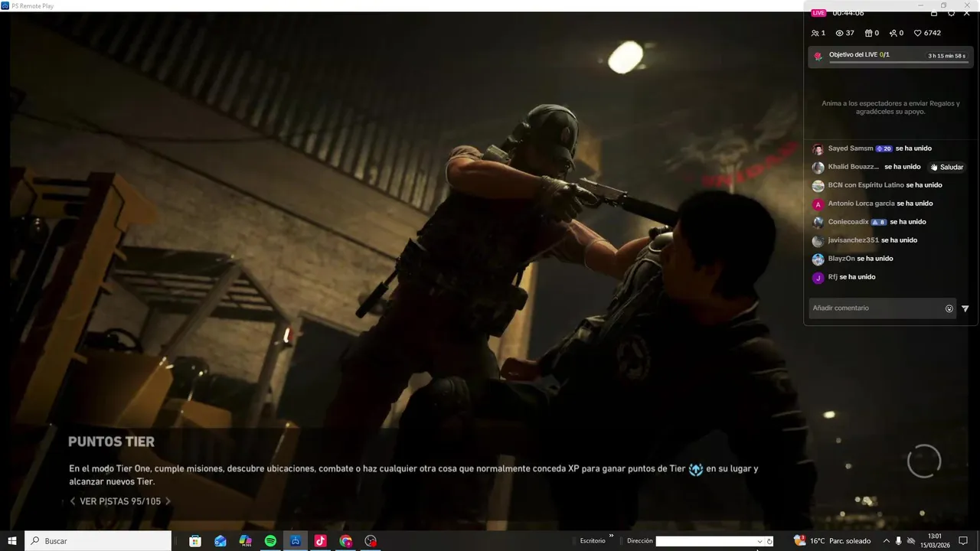Click the likes heart icon showing 6742
Image resolution: width=980 pixels, height=551 pixels.
coord(918,33)
